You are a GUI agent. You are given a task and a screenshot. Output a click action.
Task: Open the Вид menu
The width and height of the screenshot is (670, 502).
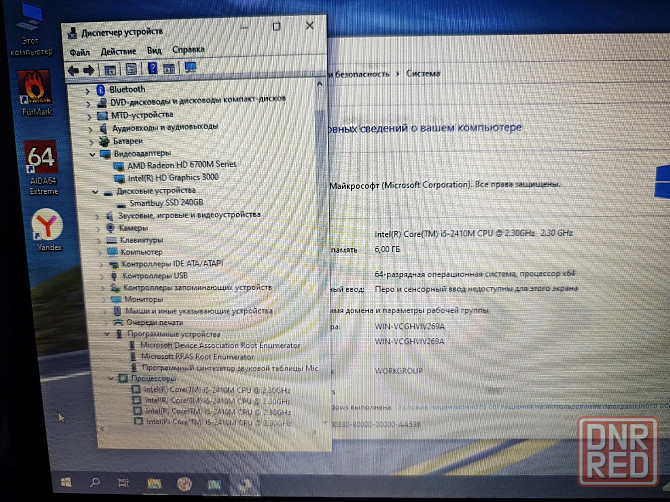[x=154, y=50]
